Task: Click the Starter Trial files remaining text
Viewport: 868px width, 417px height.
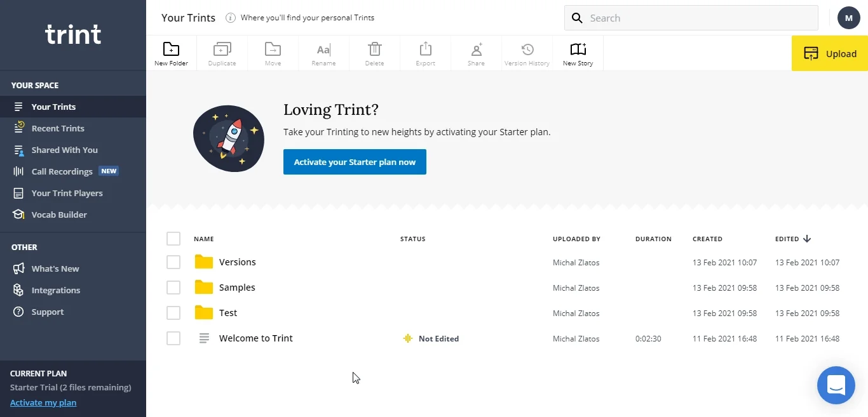Action: (x=71, y=387)
